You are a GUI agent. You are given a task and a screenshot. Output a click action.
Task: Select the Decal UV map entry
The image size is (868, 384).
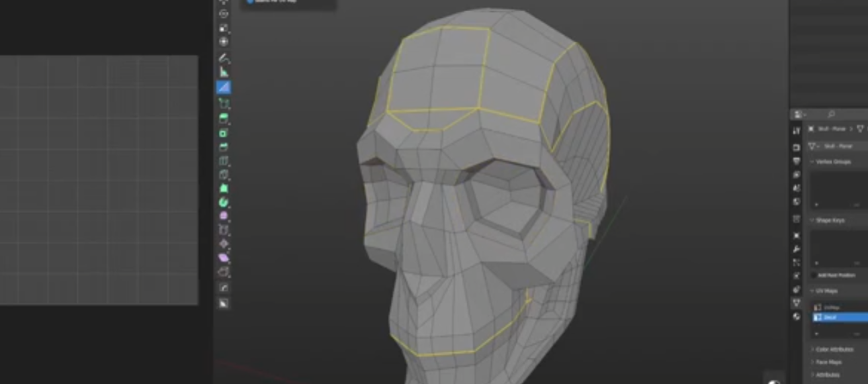point(839,318)
